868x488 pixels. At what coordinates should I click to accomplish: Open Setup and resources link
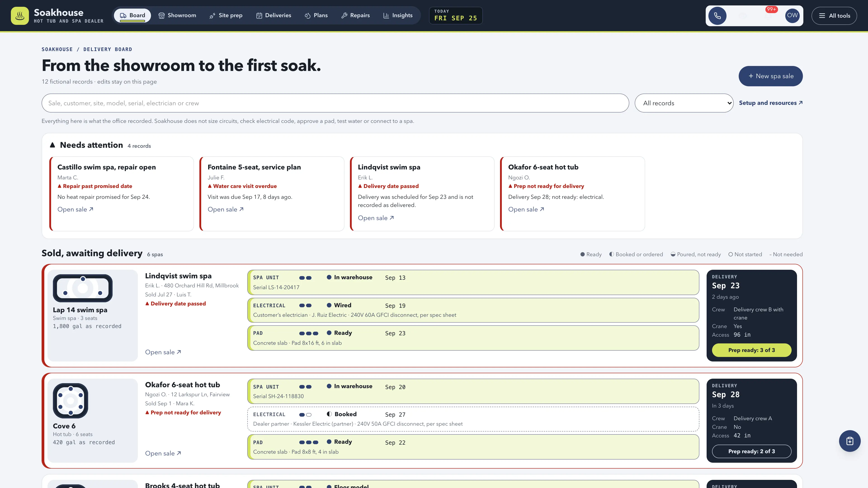[771, 103]
